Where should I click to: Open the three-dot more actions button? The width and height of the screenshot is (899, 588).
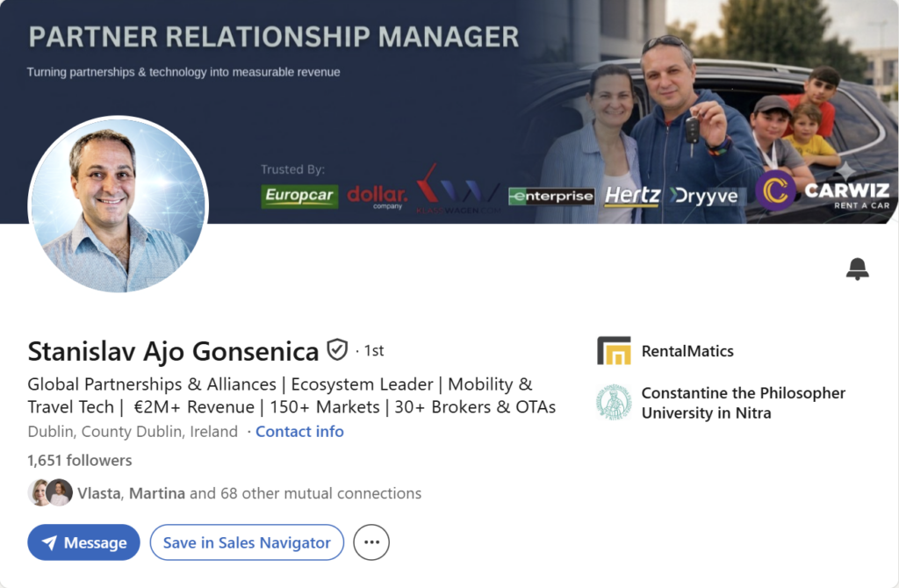pos(371,542)
